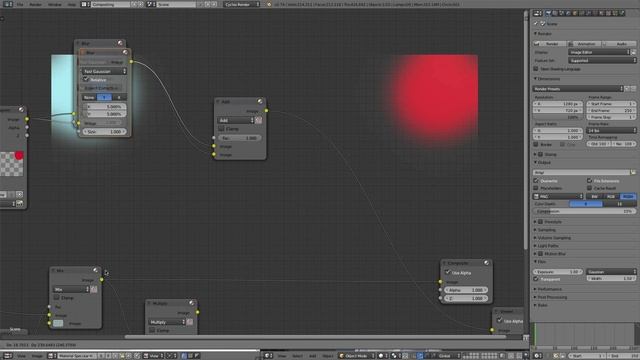The height and width of the screenshot is (360, 640).
Task: Toggle preview sphere on Mix node
Action: pos(95,270)
